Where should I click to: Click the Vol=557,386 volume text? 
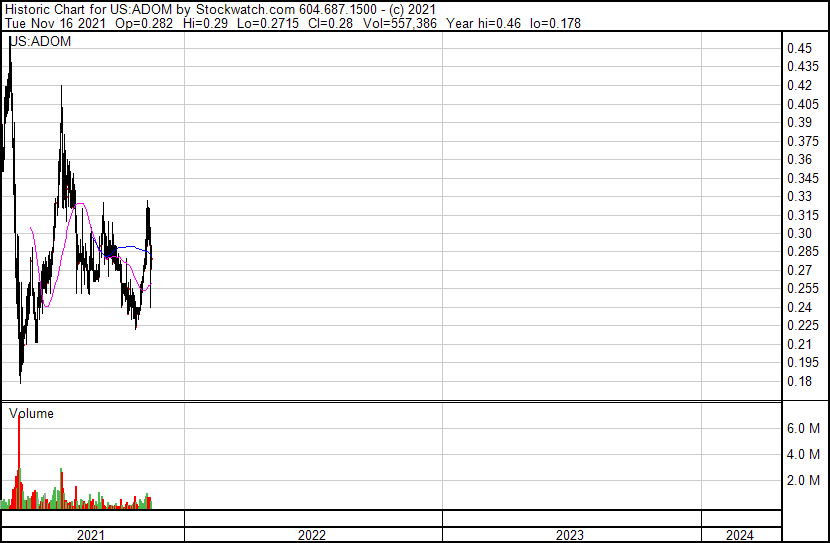(400, 23)
